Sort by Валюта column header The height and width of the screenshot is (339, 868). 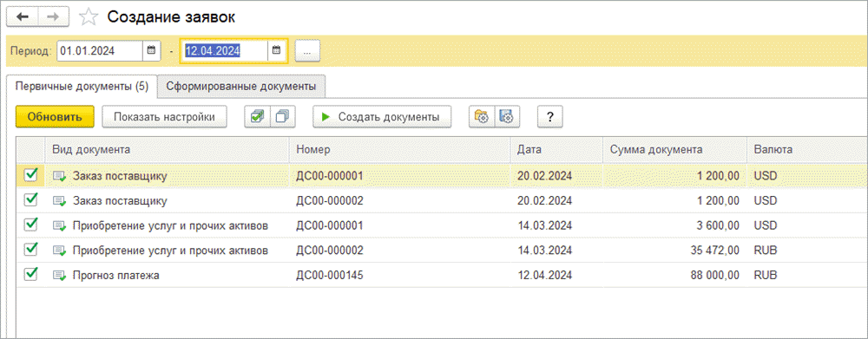pyautogui.click(x=807, y=149)
